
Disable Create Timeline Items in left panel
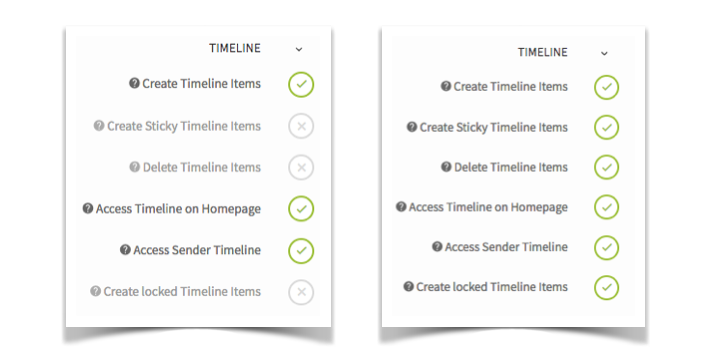pos(301,85)
